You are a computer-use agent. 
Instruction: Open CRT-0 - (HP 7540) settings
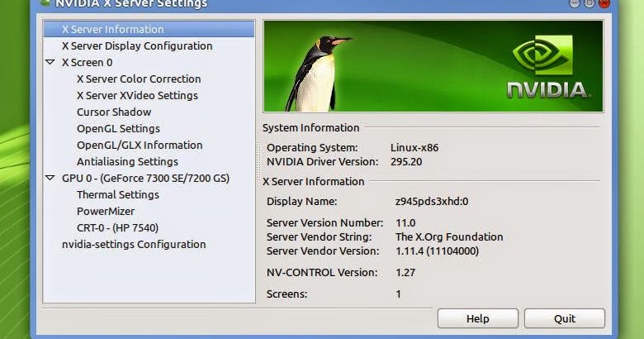point(117,227)
